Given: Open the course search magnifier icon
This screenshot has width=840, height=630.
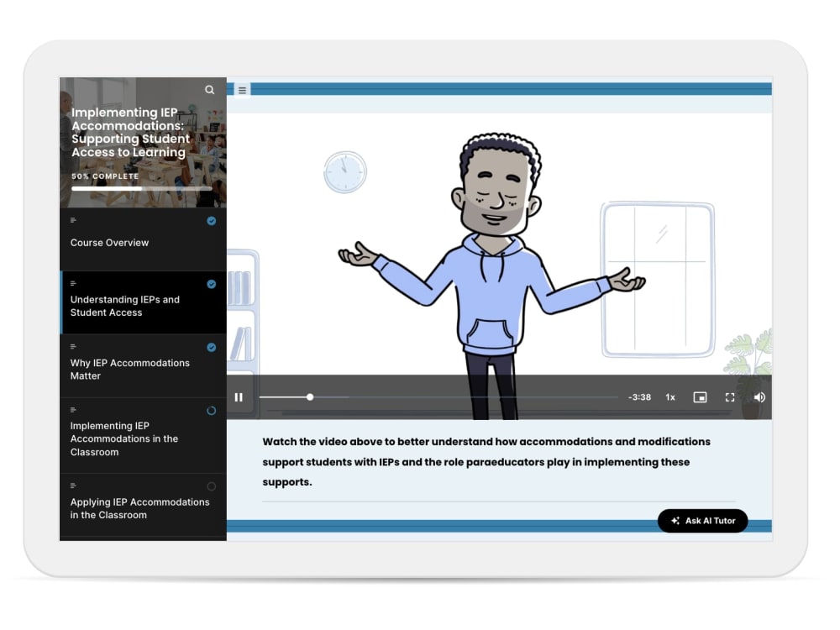Looking at the screenshot, I should (x=209, y=90).
